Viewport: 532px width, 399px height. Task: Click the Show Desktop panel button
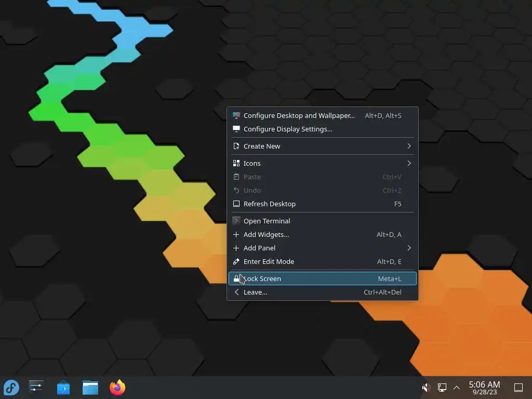(518, 388)
